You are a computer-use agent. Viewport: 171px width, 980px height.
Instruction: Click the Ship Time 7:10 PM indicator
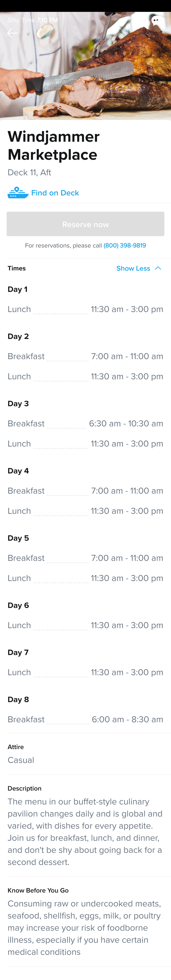tap(33, 20)
